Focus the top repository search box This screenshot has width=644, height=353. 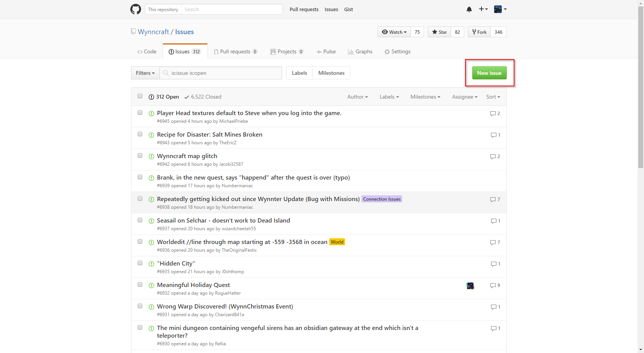click(232, 9)
